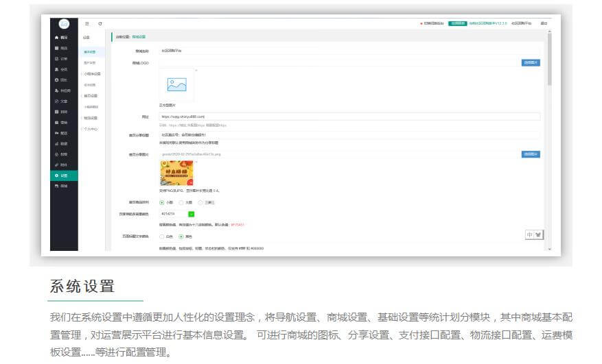
Task: Expand the 首页设置 submenu
Action: (91, 95)
